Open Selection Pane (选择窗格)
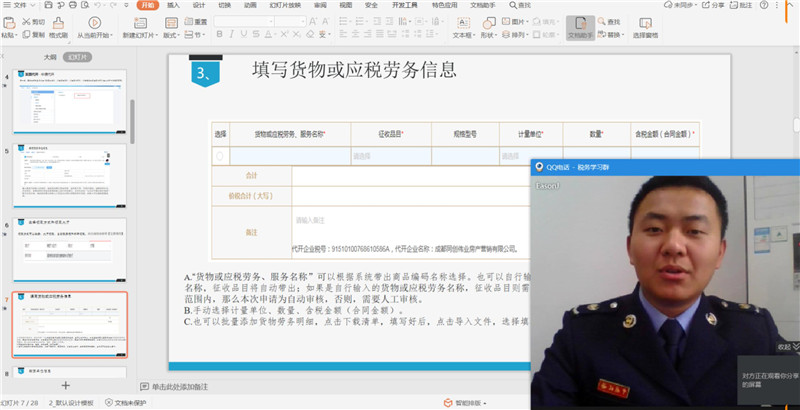 [645, 28]
